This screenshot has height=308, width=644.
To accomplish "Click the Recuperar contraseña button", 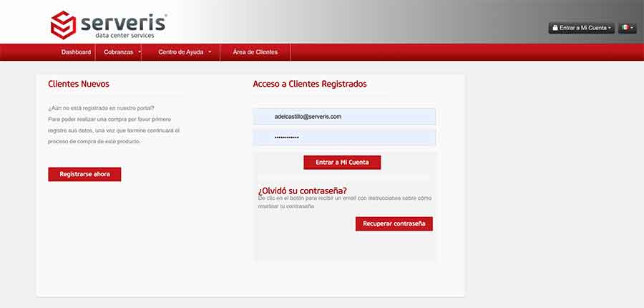I will point(394,223).
